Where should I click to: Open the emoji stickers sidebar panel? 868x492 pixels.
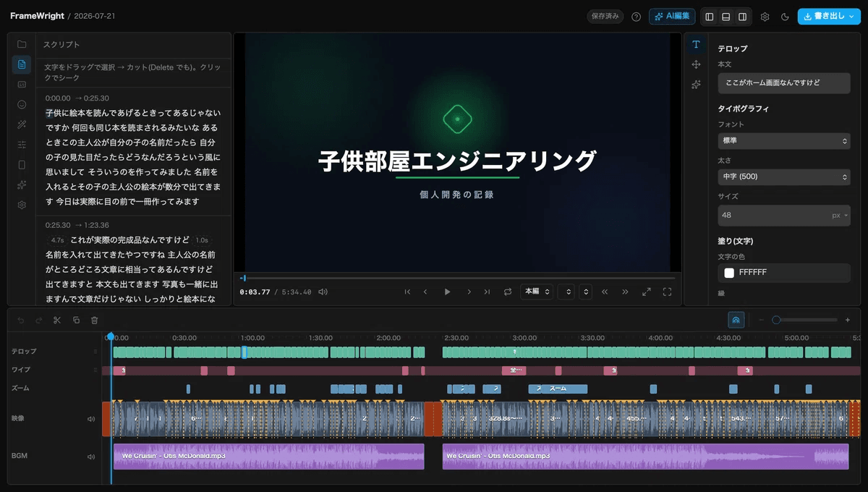click(22, 104)
